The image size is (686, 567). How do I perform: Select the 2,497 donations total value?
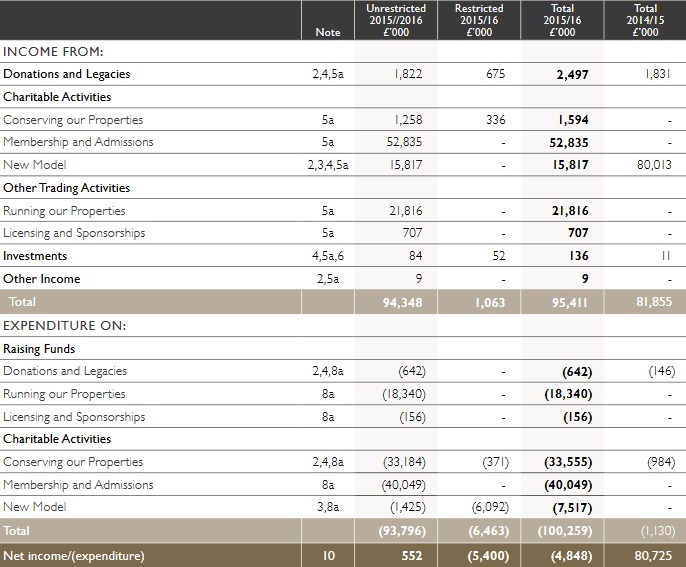(567, 74)
